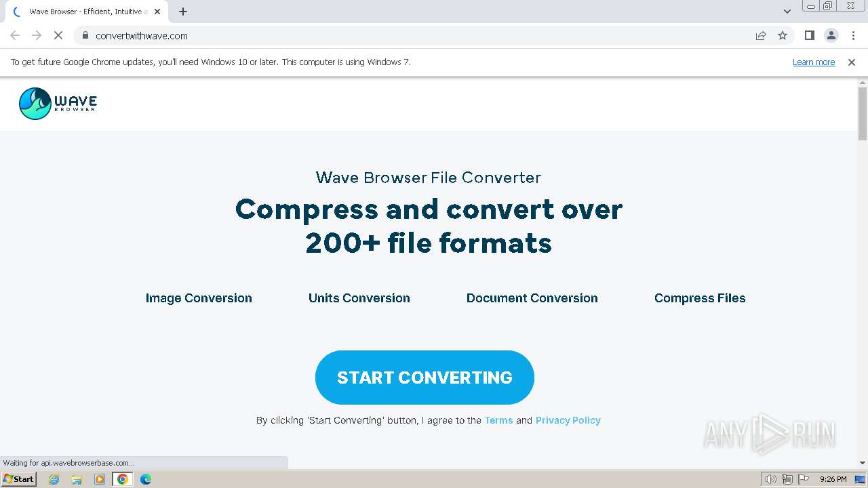Switch to Chrome taskbar button
Viewport: 868px width, 488px height.
tap(123, 479)
